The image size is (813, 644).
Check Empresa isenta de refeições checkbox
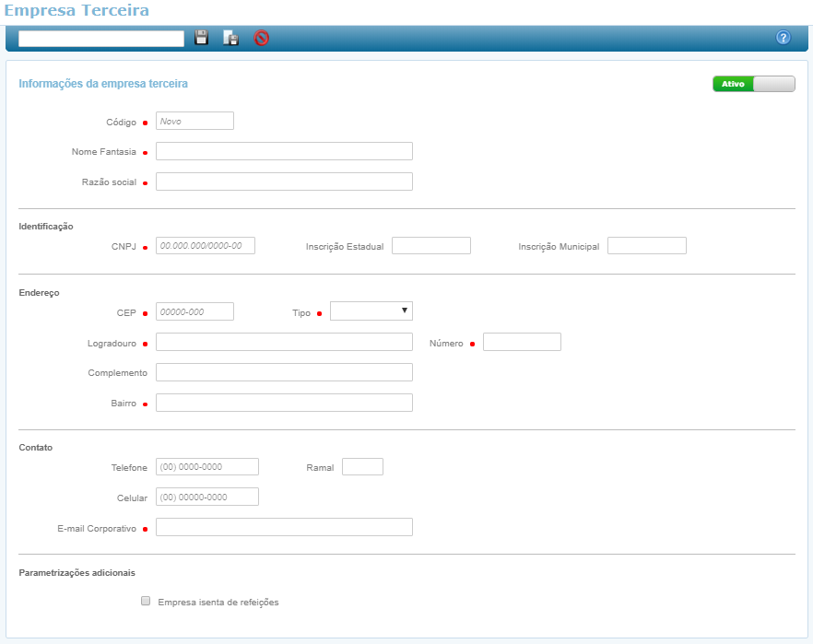(146, 602)
